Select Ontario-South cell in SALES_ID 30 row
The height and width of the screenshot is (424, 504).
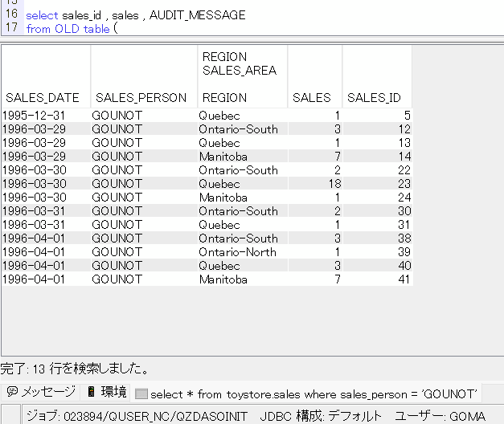[x=243, y=210]
